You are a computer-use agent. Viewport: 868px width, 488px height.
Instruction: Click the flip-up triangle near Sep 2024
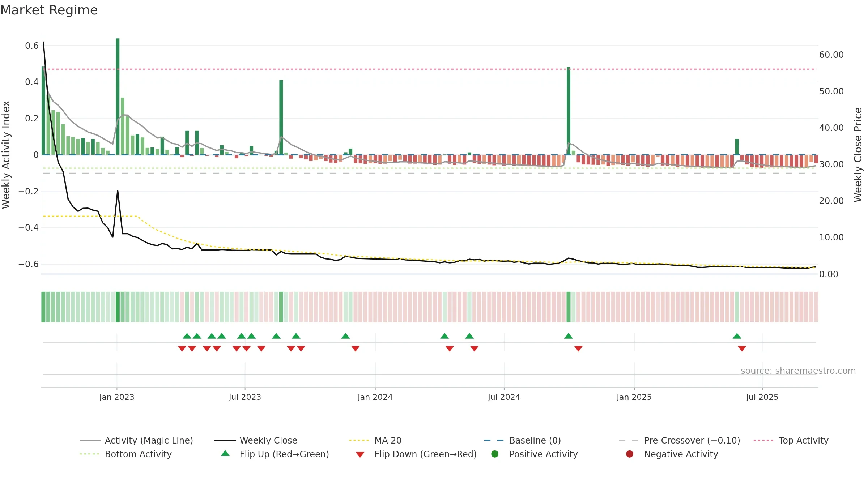pyautogui.click(x=569, y=336)
